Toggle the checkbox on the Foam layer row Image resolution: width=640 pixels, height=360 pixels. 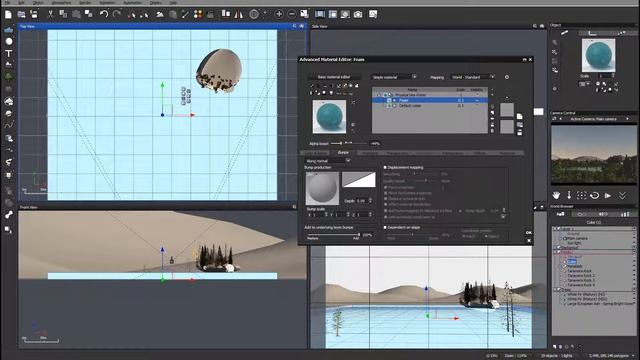(x=389, y=100)
